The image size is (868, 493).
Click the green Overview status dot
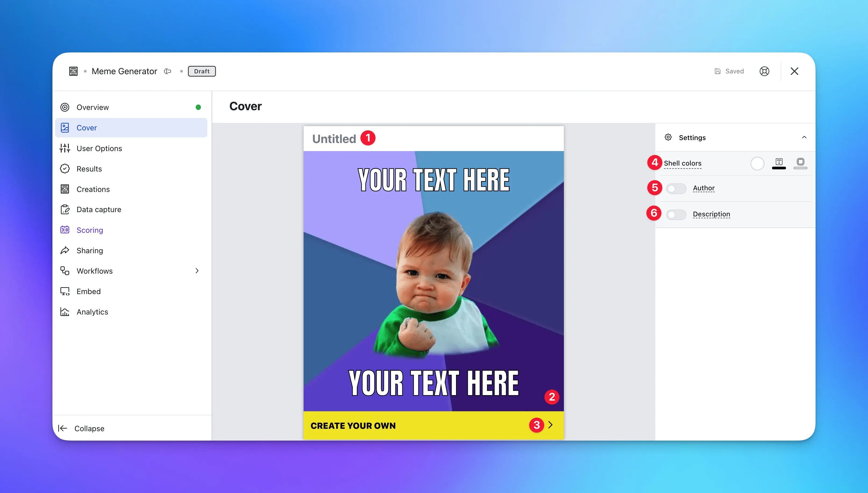tap(198, 107)
